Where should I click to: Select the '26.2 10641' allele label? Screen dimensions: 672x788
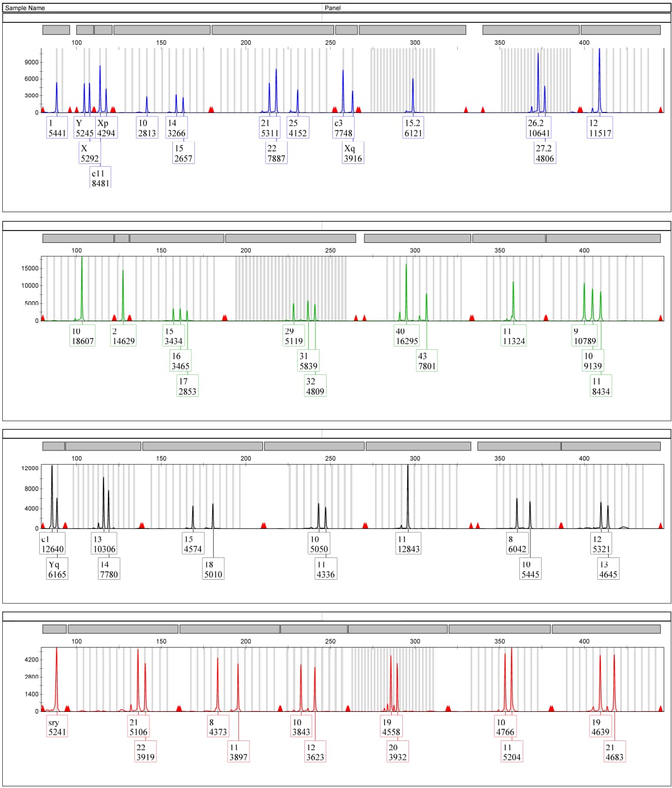[539, 128]
